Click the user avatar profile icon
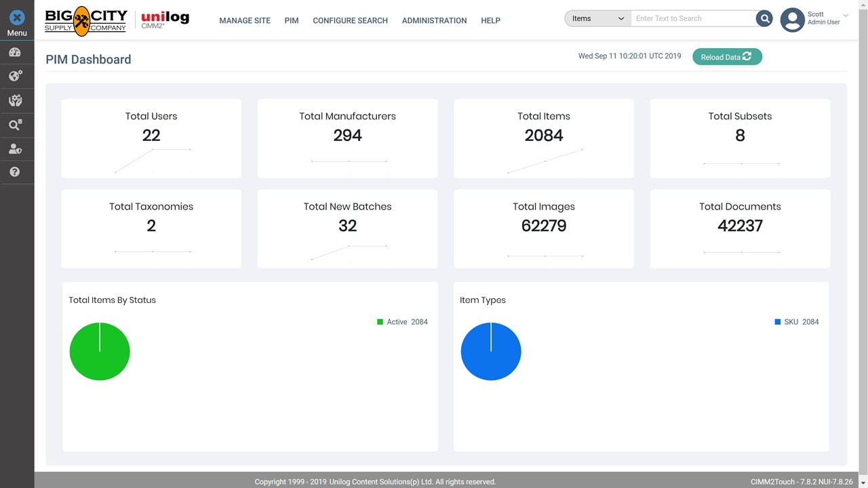Screen dimensions: 868x488 tap(792, 20)
